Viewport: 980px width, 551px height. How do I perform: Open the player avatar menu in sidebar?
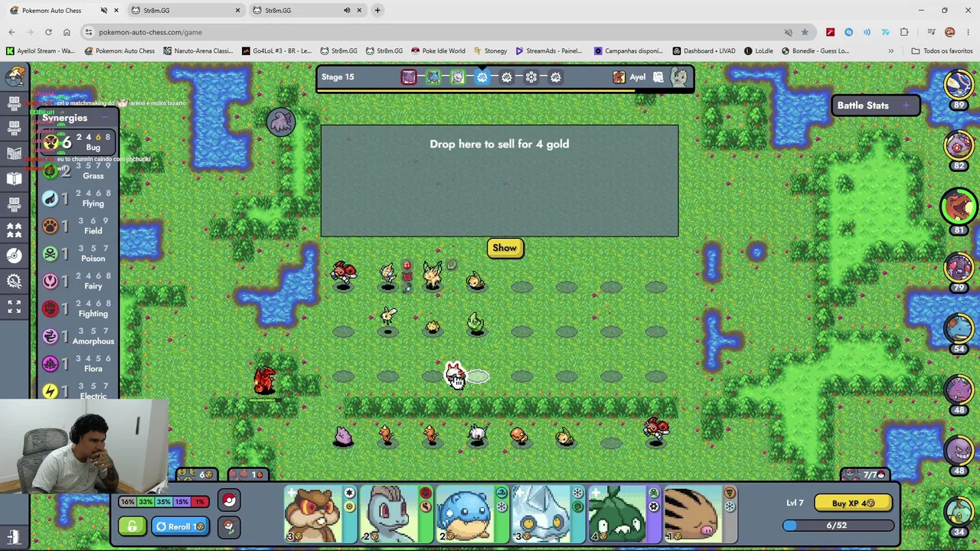click(x=15, y=76)
